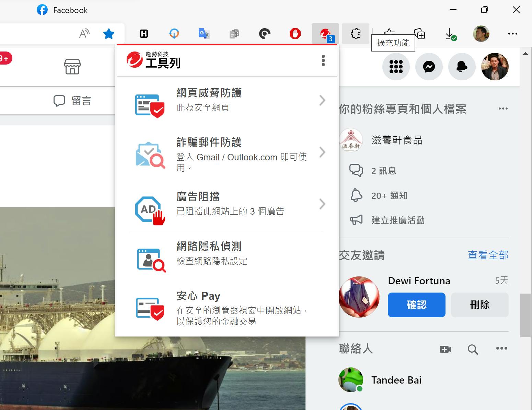This screenshot has width=532, height=410.
Task: Open the Trend Micro toolbar extension icon
Action: coord(325,34)
